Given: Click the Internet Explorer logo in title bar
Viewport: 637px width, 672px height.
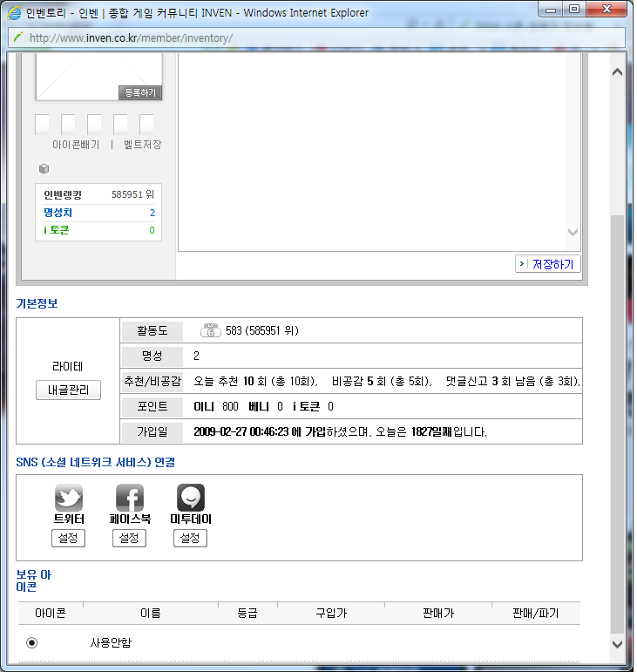Looking at the screenshot, I should (x=13, y=13).
